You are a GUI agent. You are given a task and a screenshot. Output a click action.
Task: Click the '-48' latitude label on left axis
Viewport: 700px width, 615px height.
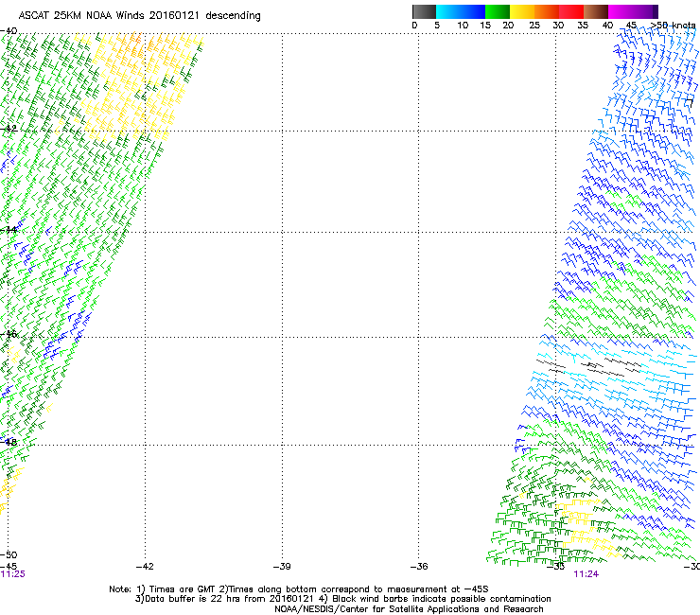point(9,442)
